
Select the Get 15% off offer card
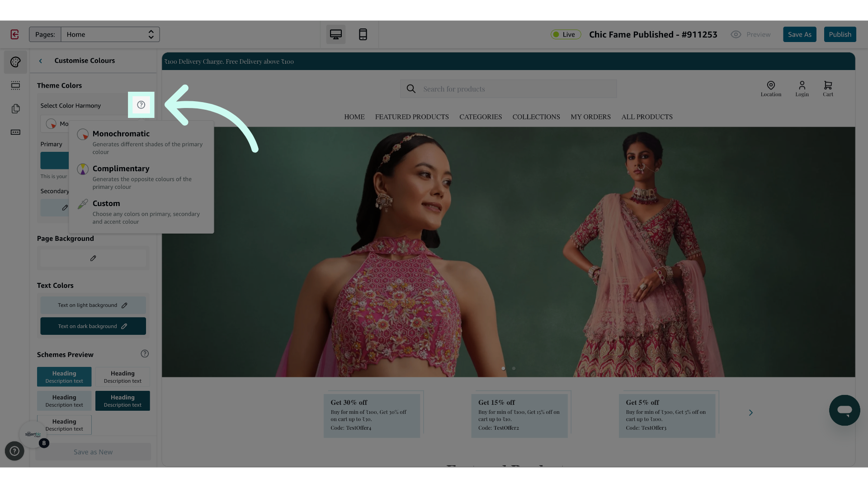point(519,415)
